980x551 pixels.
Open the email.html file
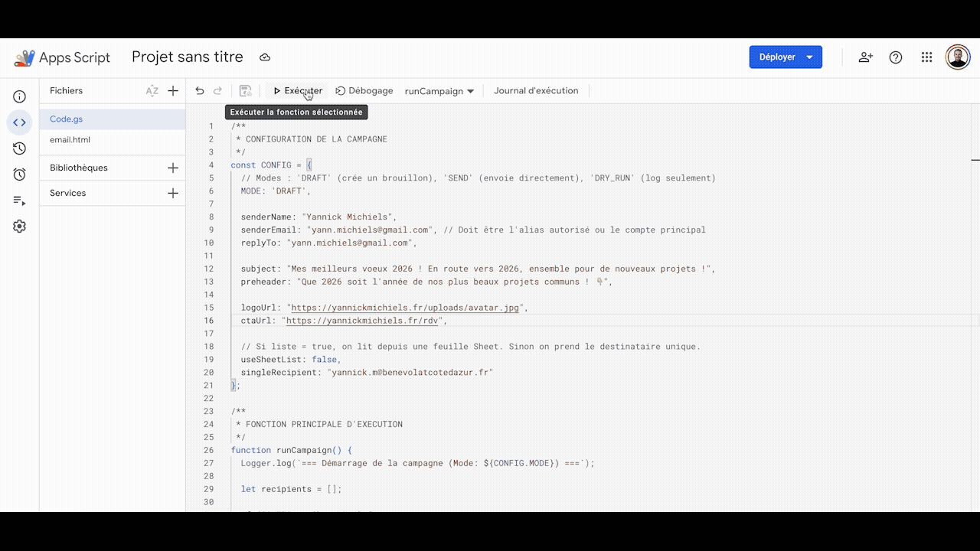coord(70,140)
